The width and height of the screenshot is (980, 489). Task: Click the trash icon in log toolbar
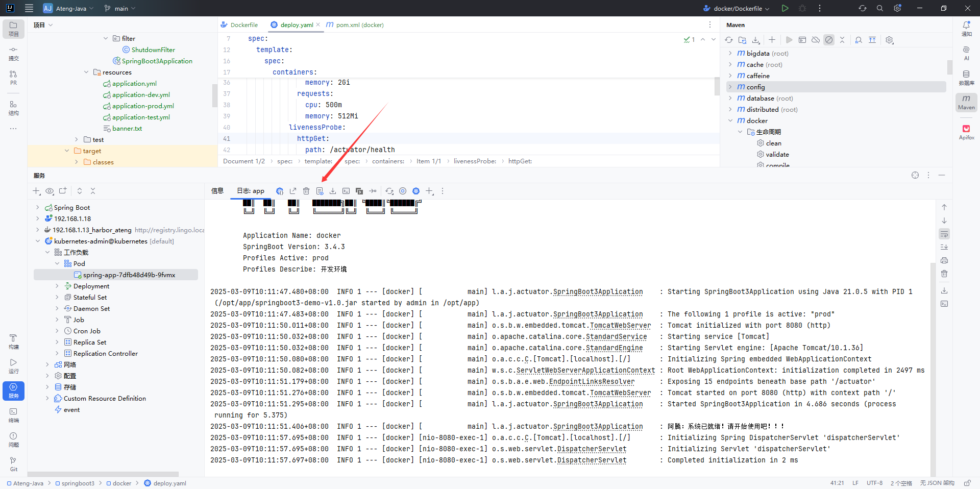tap(306, 191)
